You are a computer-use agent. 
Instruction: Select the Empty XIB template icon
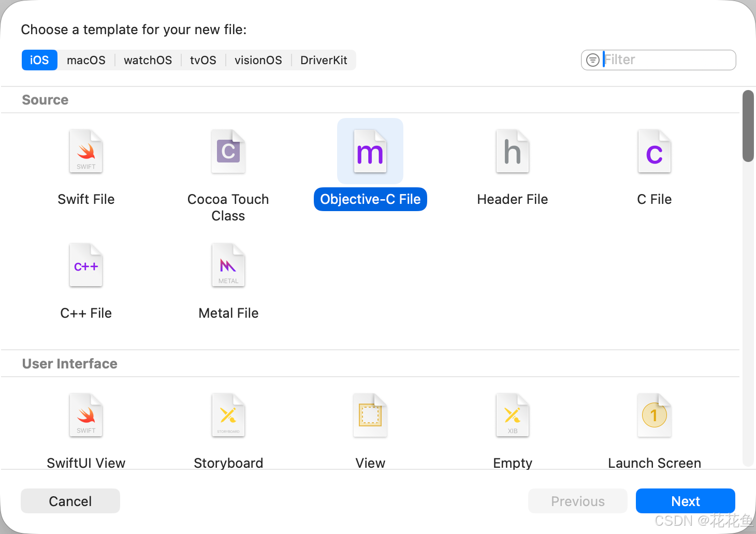click(x=513, y=415)
